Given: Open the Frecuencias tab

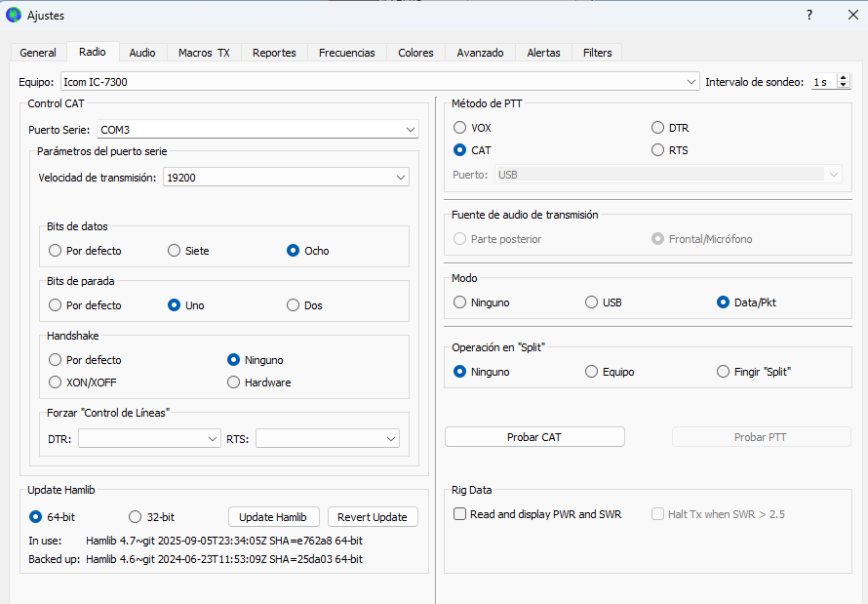Looking at the screenshot, I should click(x=346, y=53).
